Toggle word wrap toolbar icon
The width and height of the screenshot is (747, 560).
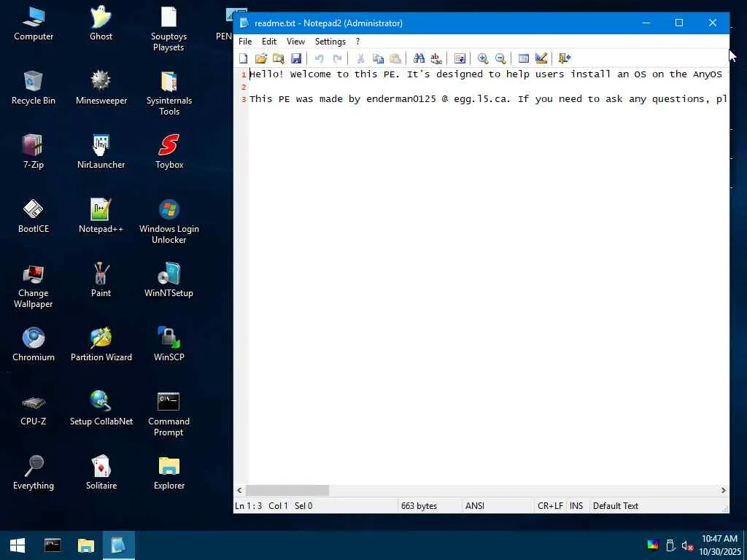click(460, 58)
